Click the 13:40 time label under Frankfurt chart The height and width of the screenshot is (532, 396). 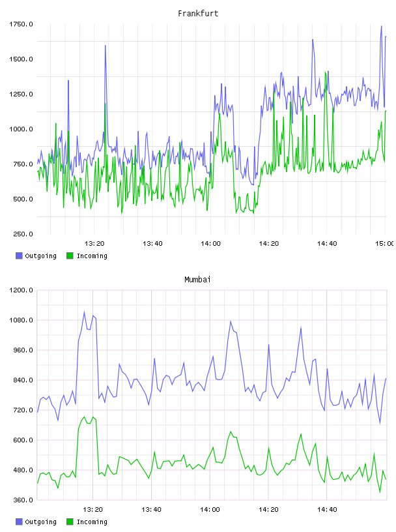[152, 243]
